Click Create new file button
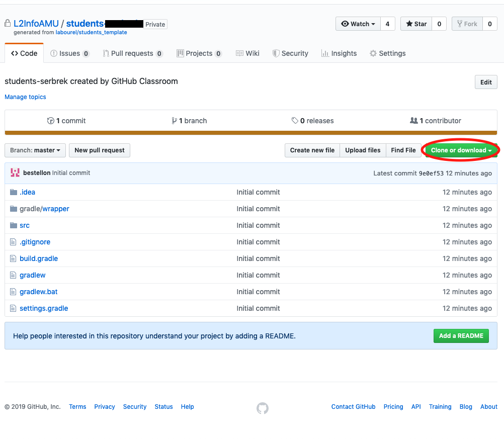 pyautogui.click(x=312, y=150)
